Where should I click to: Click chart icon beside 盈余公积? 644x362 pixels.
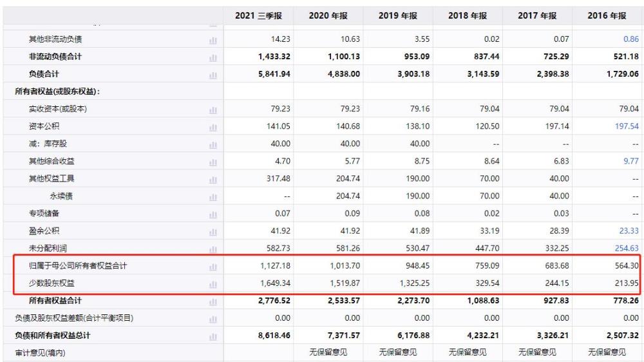[213, 231]
